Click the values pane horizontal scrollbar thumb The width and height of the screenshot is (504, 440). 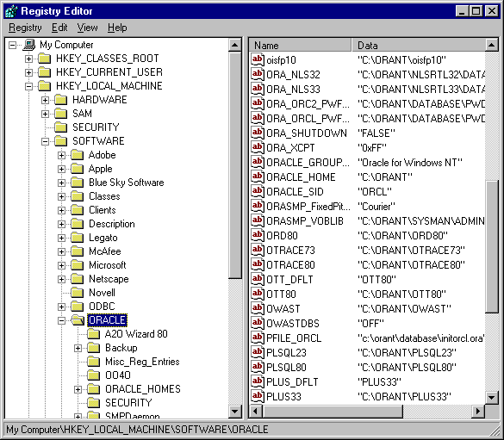click(x=333, y=411)
